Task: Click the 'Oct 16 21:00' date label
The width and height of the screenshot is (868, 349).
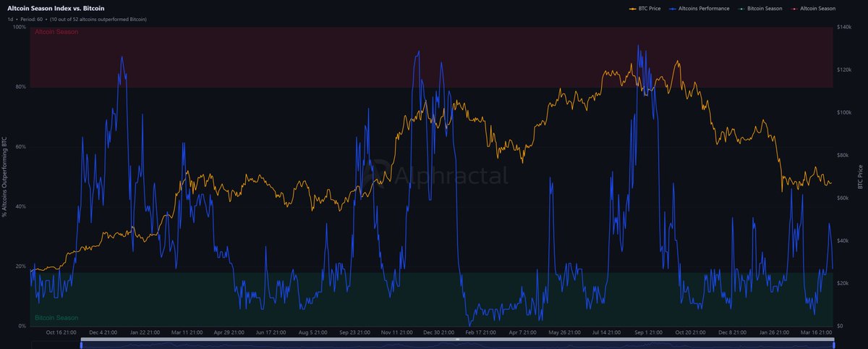Action: point(61,333)
